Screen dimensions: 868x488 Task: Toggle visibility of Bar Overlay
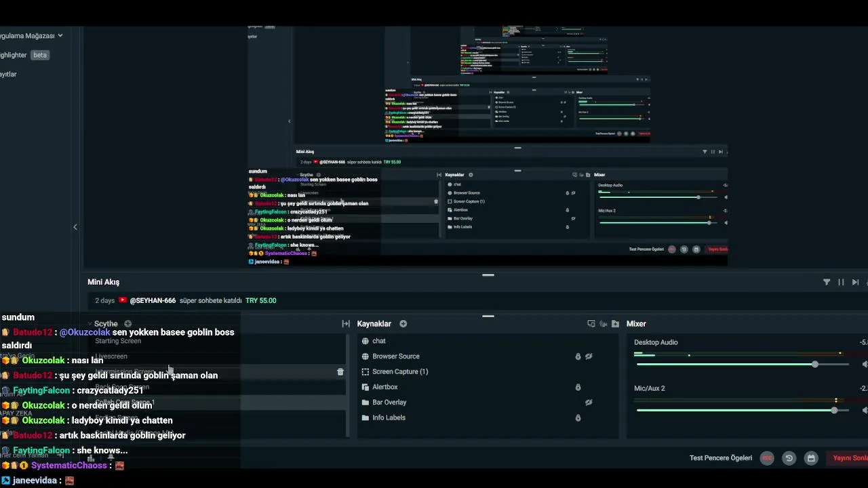589,403
